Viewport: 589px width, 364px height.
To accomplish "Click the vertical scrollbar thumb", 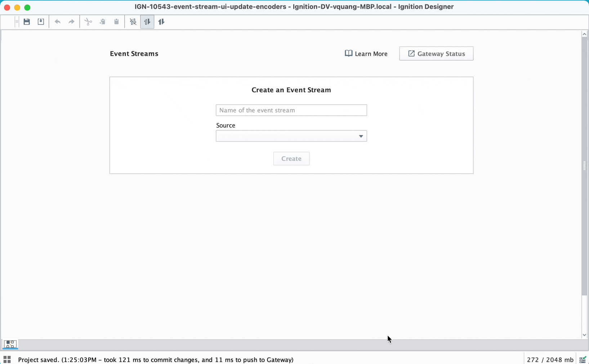I will point(584,166).
